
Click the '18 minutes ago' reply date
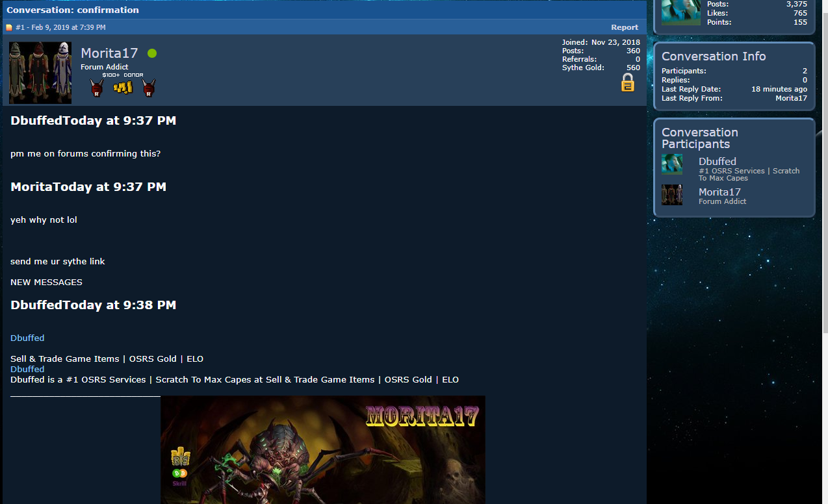[x=779, y=89]
